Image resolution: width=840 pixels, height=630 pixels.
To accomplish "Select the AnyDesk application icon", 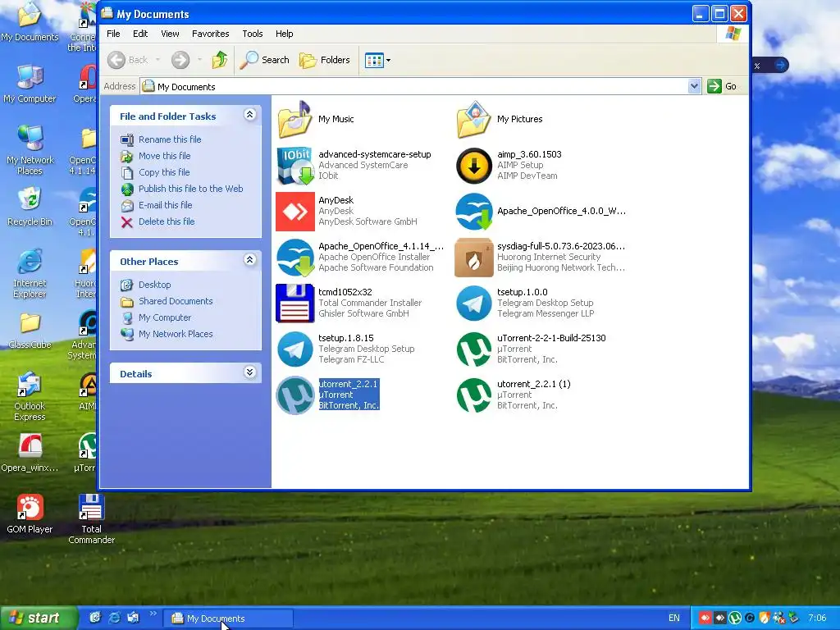I will [x=295, y=212].
